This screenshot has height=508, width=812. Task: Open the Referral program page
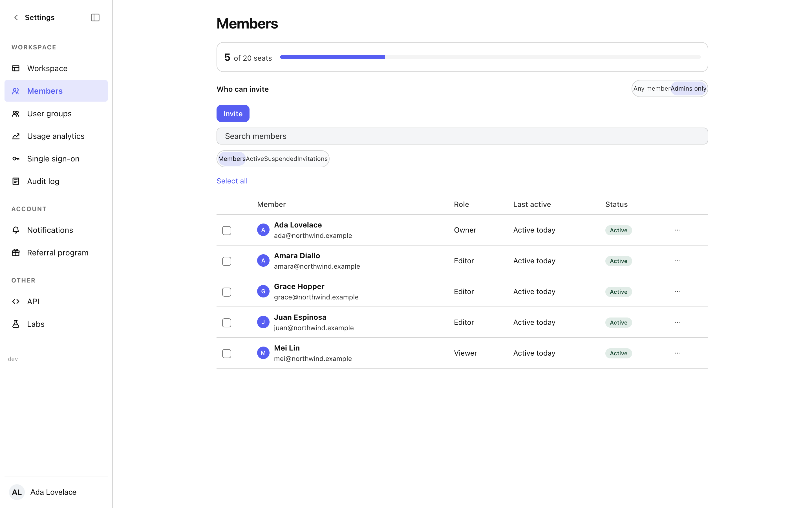point(56,253)
